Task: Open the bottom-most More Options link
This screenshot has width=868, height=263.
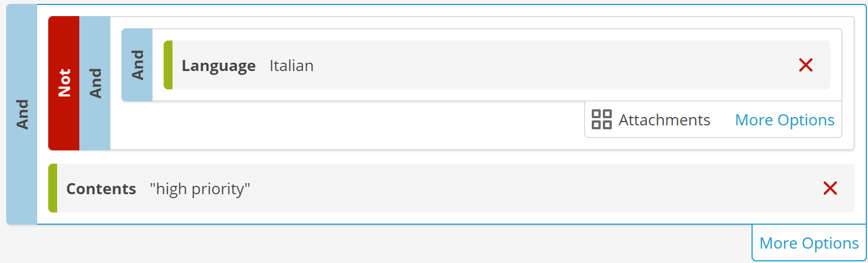Action: click(x=809, y=243)
